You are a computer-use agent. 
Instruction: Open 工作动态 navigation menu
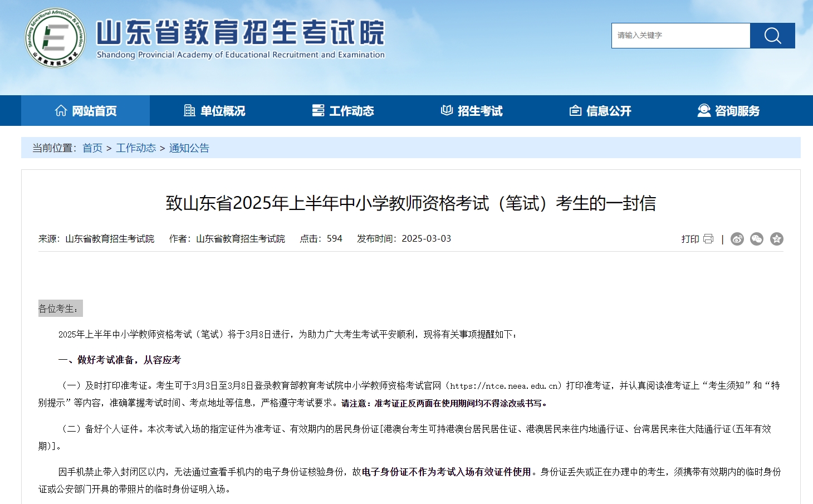(x=343, y=111)
